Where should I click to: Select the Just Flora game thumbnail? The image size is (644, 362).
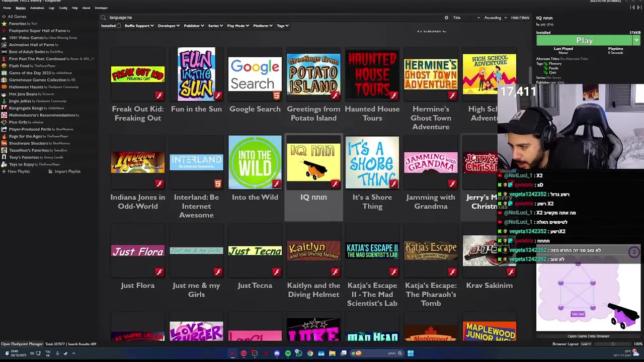137,251
